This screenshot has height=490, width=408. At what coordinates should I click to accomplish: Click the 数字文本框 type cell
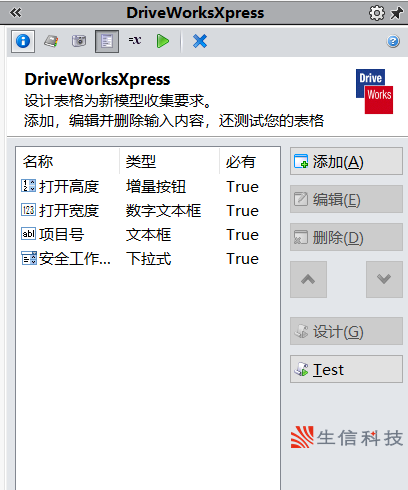pyautogui.click(x=163, y=211)
